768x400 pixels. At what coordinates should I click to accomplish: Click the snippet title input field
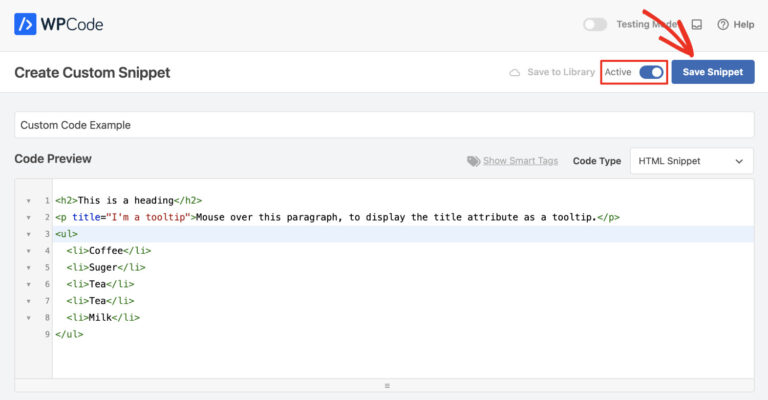pyautogui.click(x=384, y=125)
